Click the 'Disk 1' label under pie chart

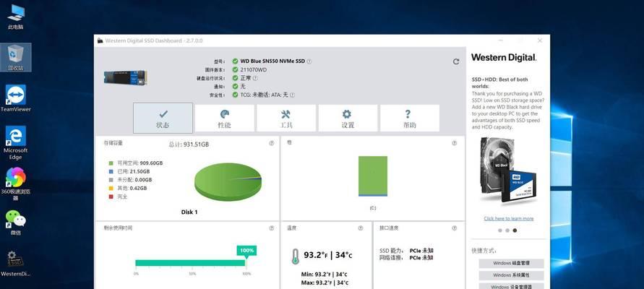pyautogui.click(x=189, y=212)
